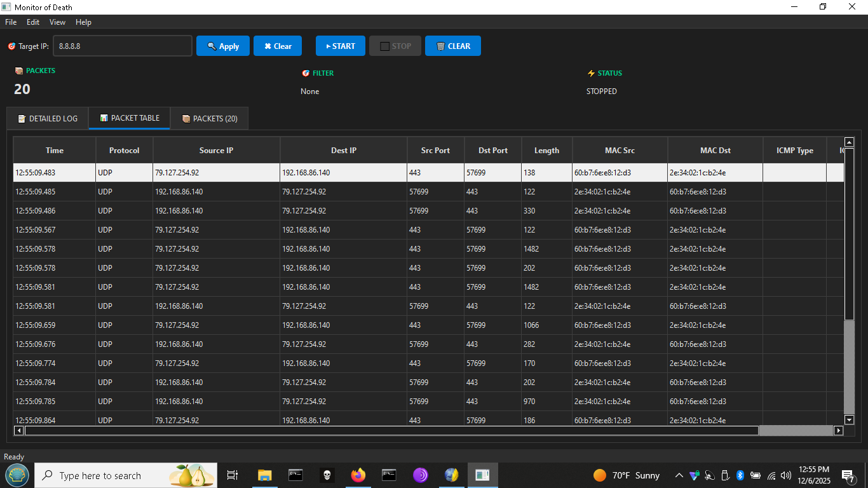Click the horizontal scrollbar right arrow

tap(838, 431)
